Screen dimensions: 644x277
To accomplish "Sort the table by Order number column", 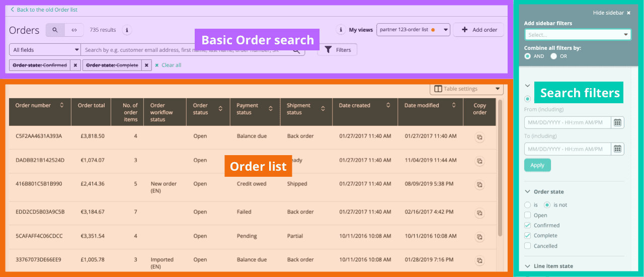I will tap(62, 106).
